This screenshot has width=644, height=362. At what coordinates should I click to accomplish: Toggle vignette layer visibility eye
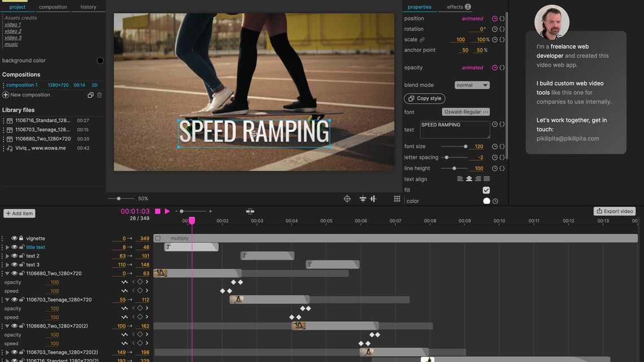[14, 238]
